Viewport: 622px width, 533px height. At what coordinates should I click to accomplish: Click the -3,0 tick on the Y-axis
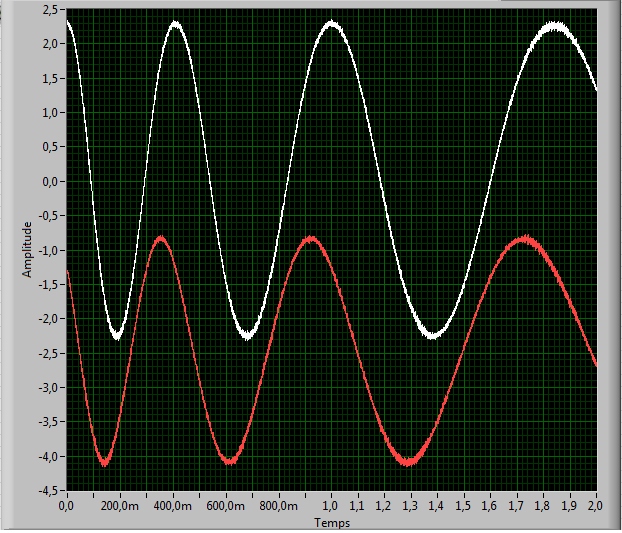tap(48, 388)
